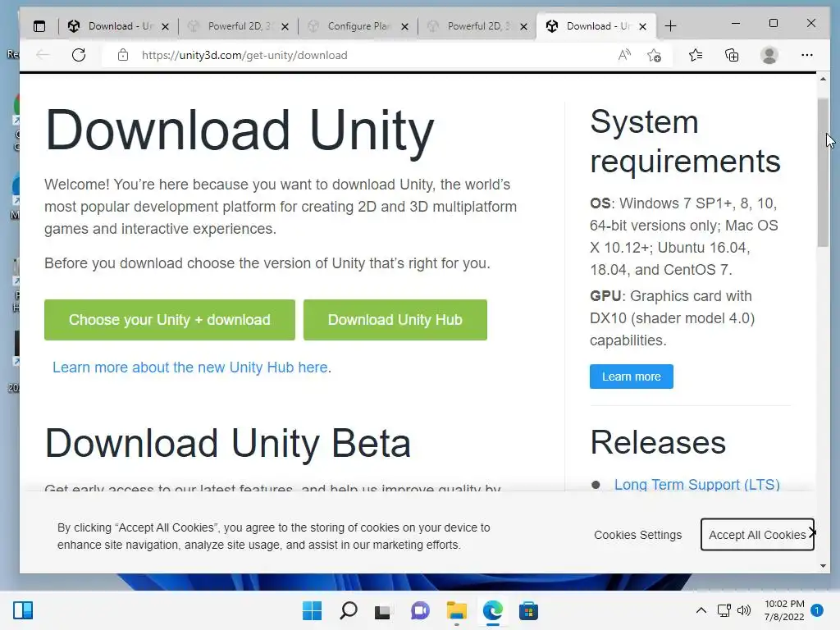Open Long Term Support (LTS) link
The image size is (840, 630).
(x=697, y=484)
